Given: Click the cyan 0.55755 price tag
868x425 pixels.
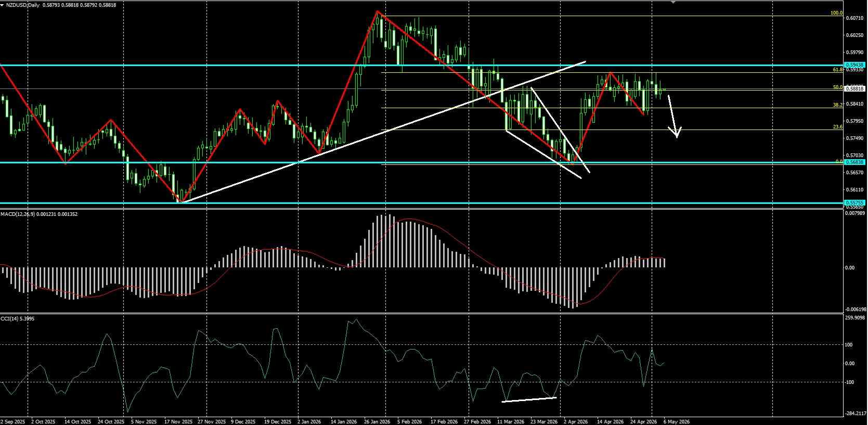Looking at the screenshot, I should click(x=855, y=202).
